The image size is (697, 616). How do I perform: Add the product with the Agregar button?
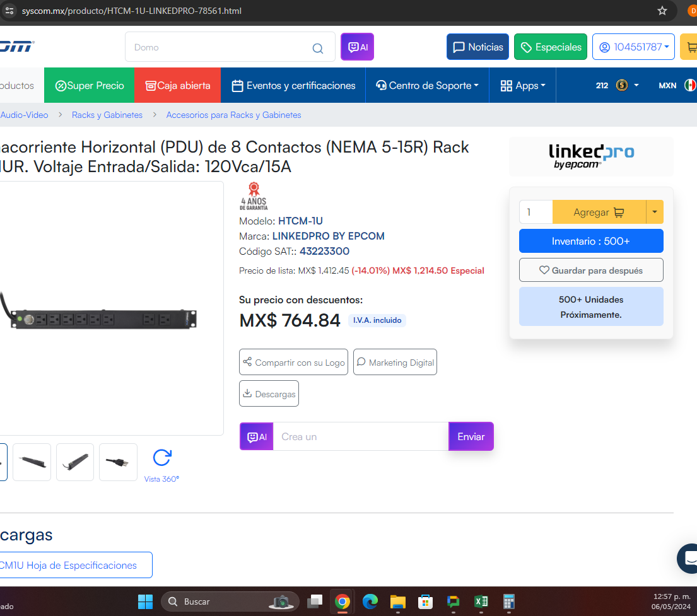(599, 212)
